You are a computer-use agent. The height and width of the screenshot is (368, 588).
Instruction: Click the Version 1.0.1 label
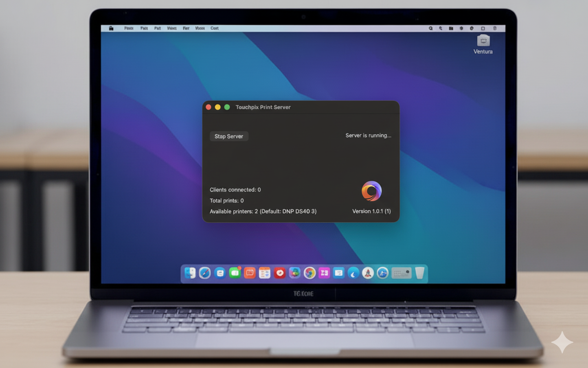pos(372,211)
